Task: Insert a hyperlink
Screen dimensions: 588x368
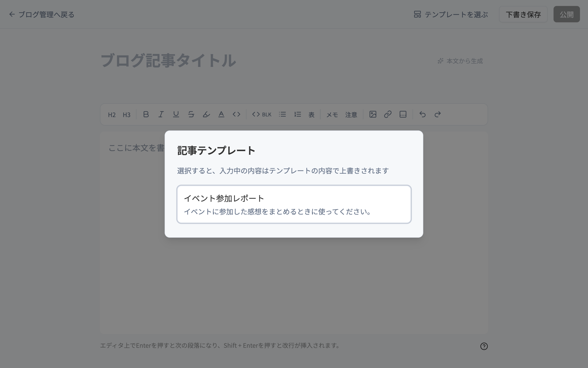Action: pyautogui.click(x=388, y=114)
